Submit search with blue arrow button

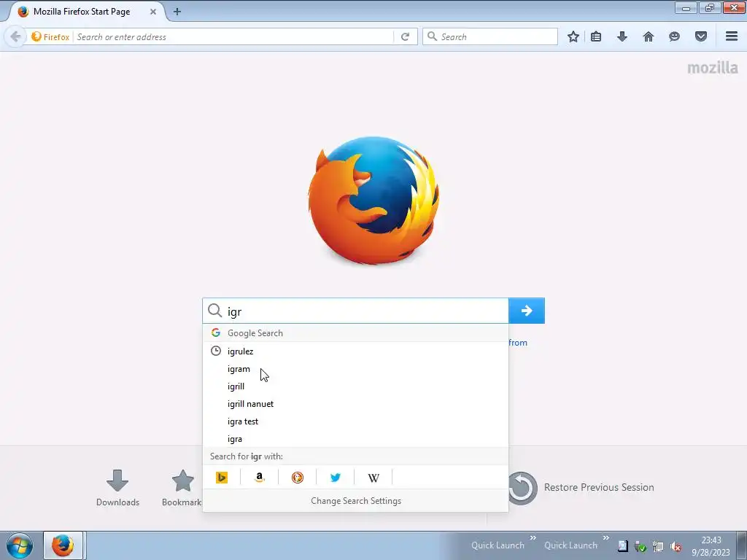[x=527, y=311]
